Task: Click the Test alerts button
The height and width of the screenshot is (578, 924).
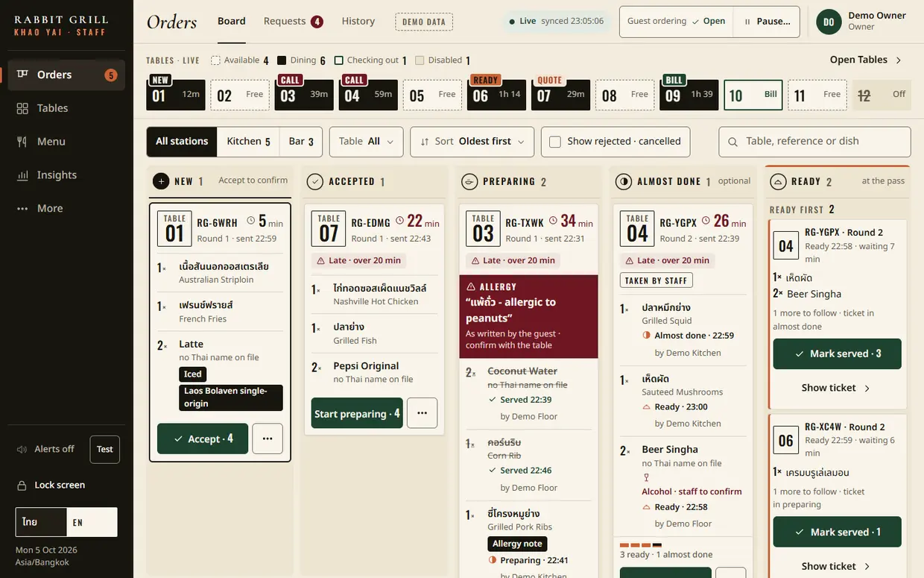Action: [x=104, y=449]
